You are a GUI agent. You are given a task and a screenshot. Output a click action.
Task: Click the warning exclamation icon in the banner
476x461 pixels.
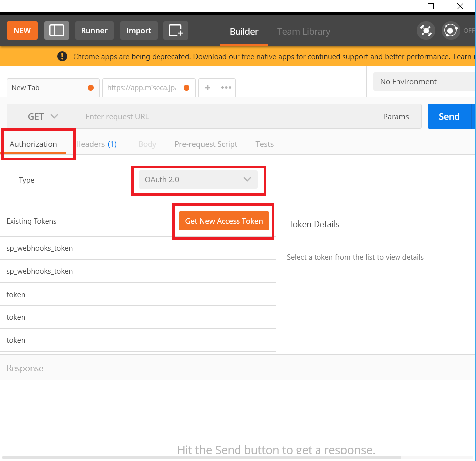62,56
